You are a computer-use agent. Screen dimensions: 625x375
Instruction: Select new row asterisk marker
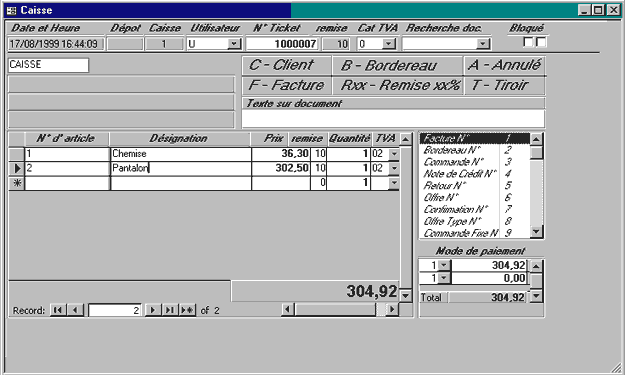(x=16, y=183)
